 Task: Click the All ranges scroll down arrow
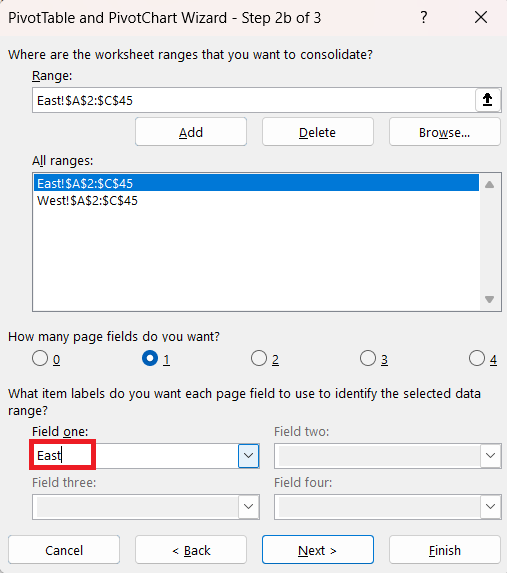(489, 299)
